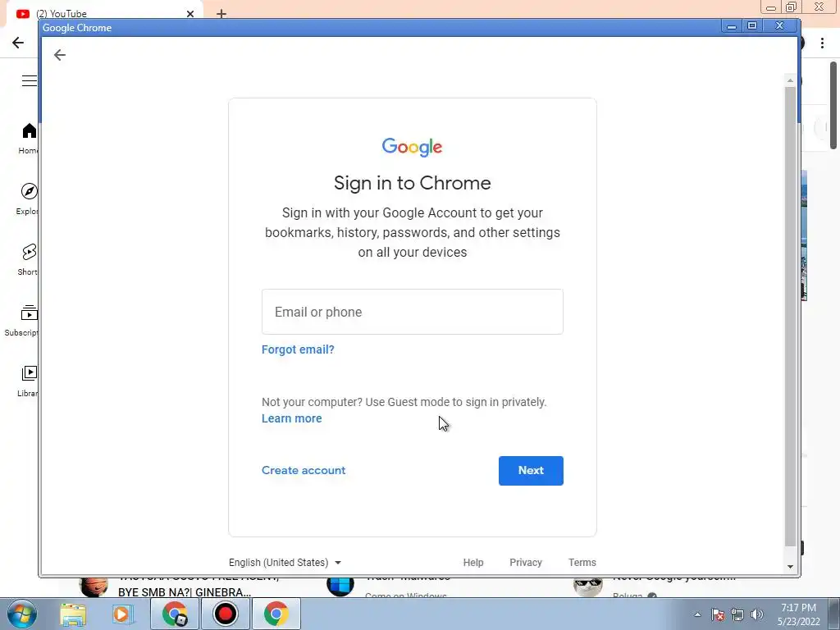Click the BYE SMB NA?| GINEBRA video title
Screen dimensions: 840x630
(x=185, y=592)
